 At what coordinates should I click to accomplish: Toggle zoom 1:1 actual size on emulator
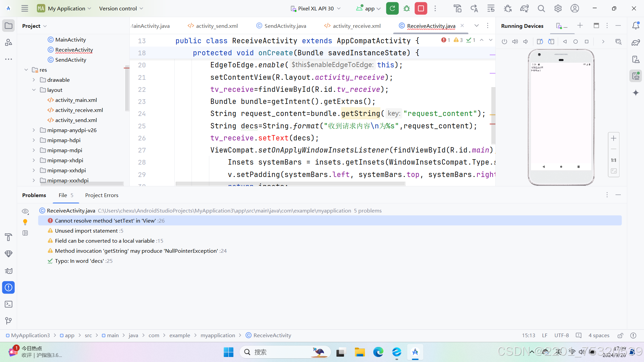[613, 160]
